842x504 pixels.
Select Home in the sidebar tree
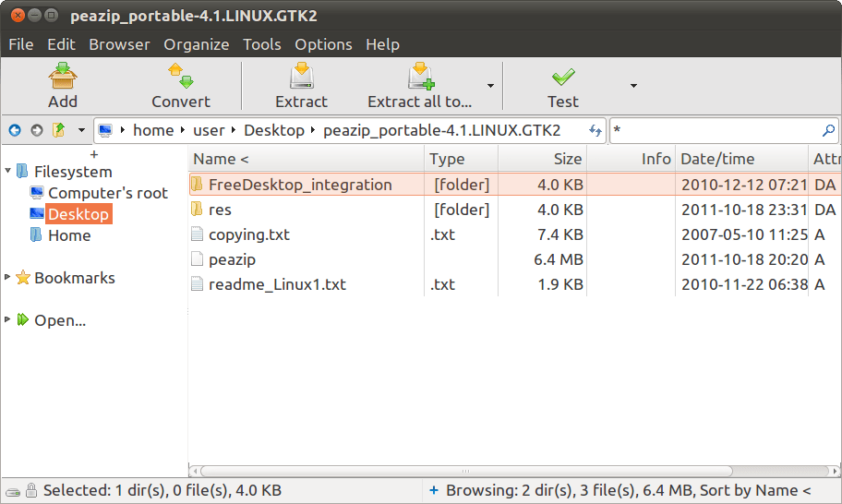click(69, 235)
